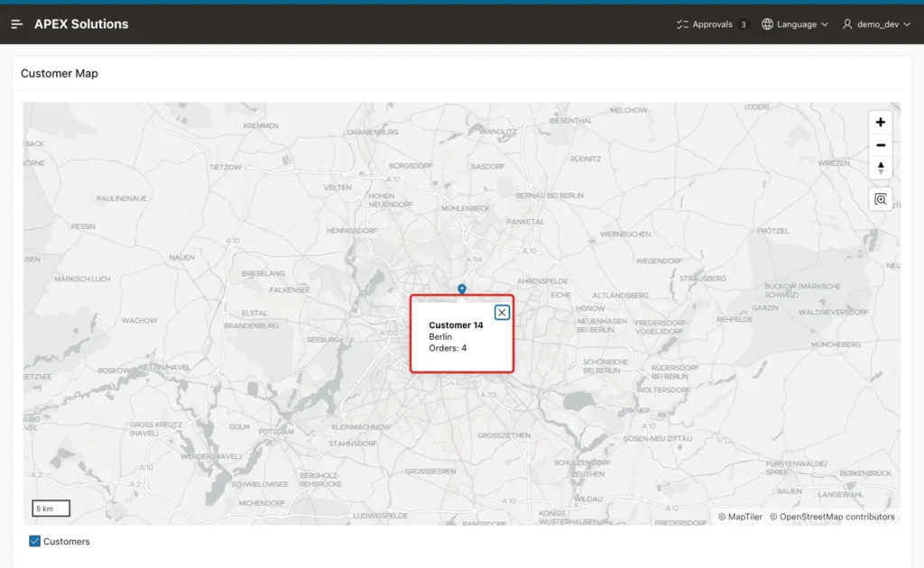Uncheck the Customers layer checkbox
Viewport: 924px width, 568px height.
click(x=35, y=541)
